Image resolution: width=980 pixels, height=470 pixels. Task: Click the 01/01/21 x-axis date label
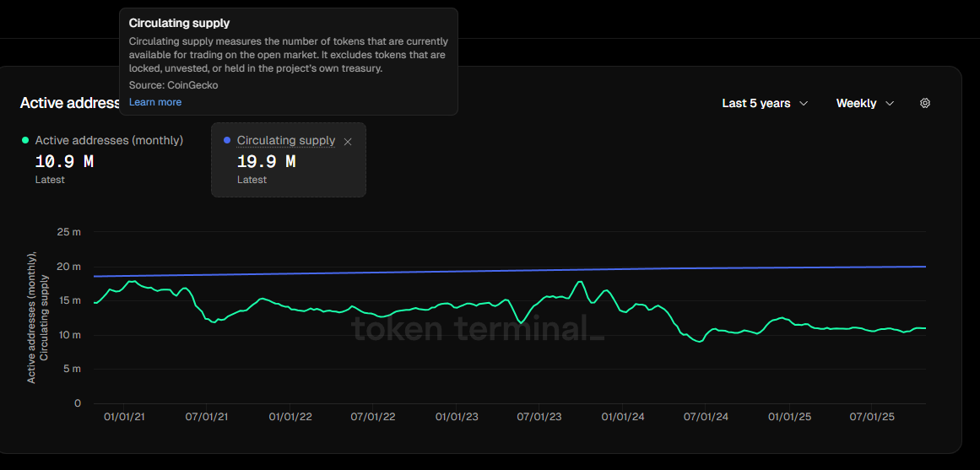click(x=125, y=417)
